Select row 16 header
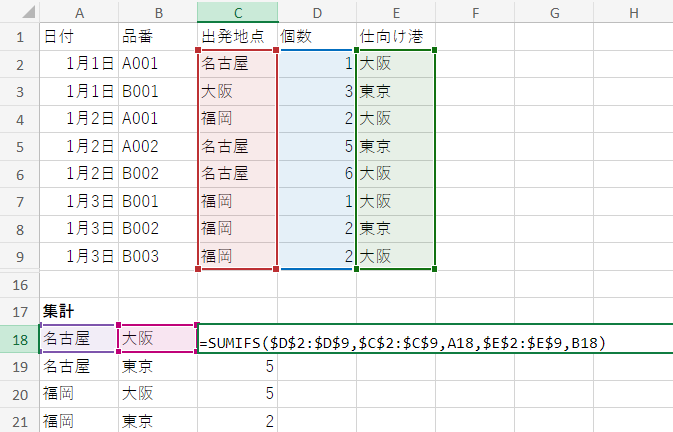Screen dimensions: 673x432 (20, 284)
